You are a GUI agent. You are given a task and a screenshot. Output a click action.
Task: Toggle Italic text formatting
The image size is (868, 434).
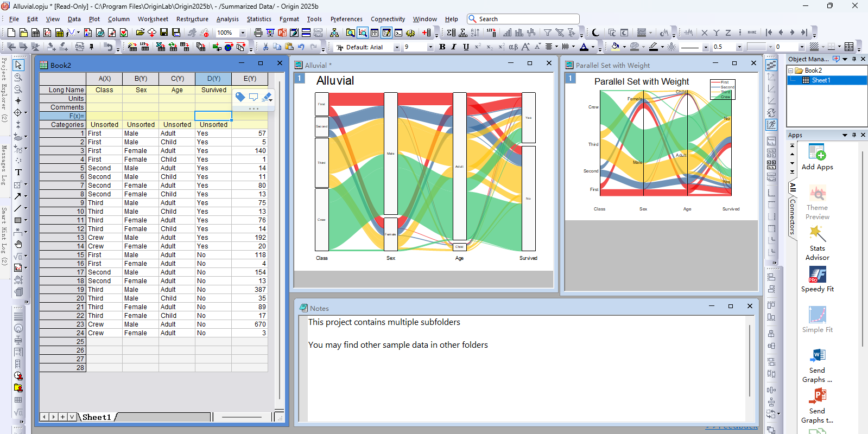[454, 47]
